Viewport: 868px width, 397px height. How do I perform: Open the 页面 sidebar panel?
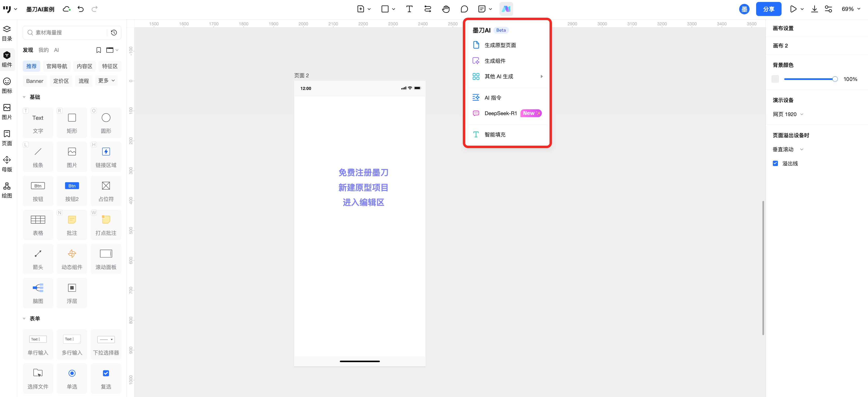(x=7, y=138)
